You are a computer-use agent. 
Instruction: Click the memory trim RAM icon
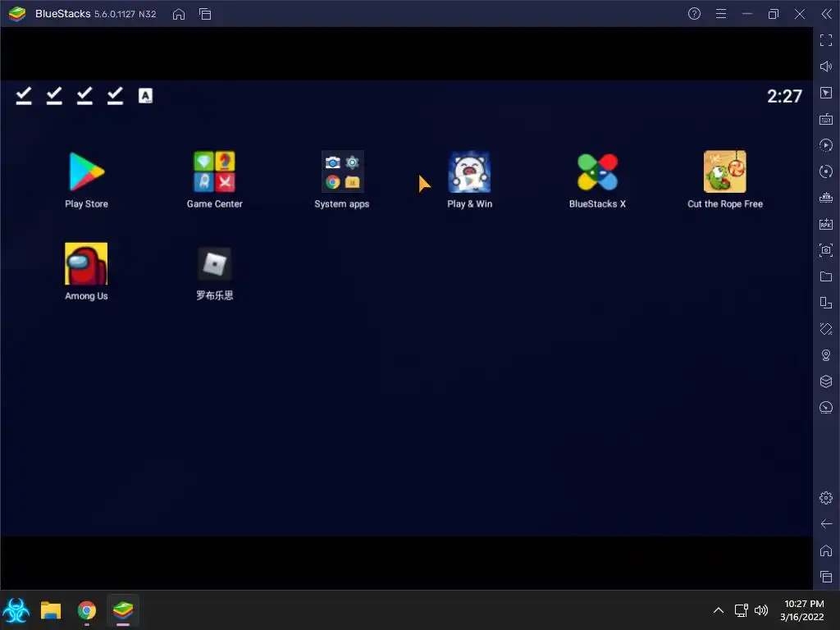coord(826,198)
